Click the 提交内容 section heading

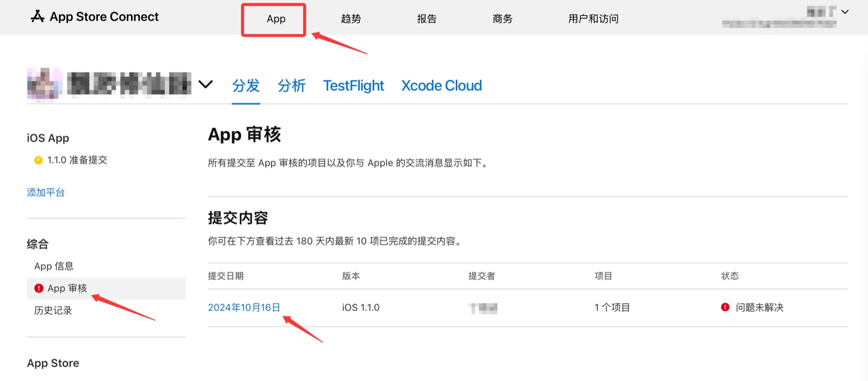238,218
